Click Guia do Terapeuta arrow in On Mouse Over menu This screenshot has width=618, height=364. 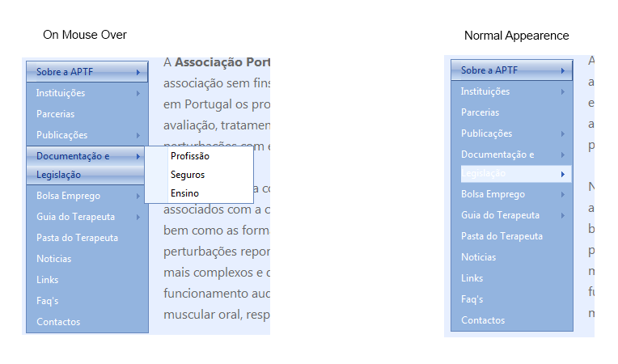point(138,217)
